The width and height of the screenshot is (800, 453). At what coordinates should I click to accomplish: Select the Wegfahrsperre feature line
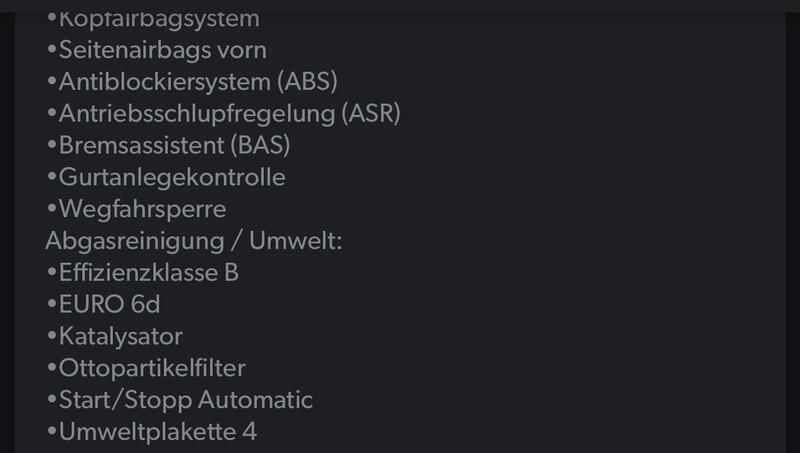(136, 210)
